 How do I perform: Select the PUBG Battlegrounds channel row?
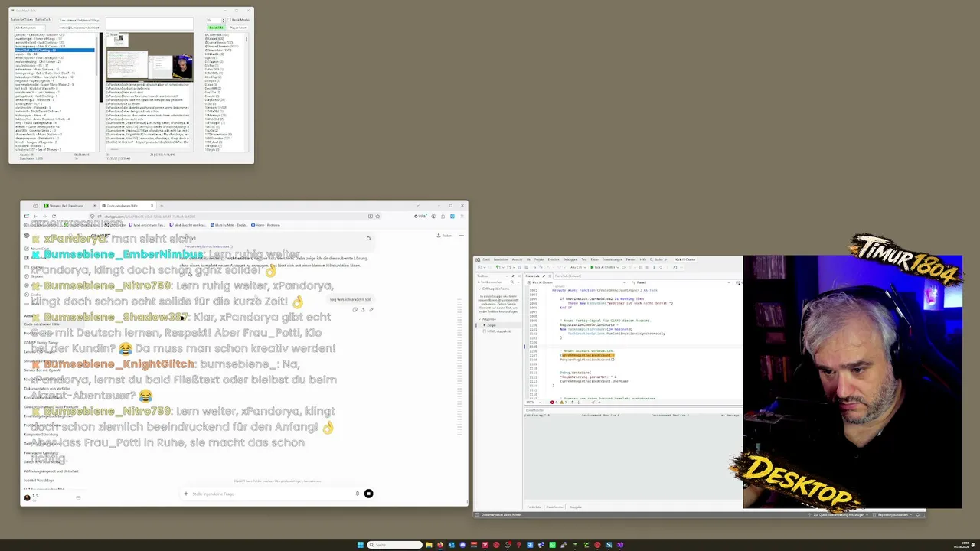click(x=54, y=123)
